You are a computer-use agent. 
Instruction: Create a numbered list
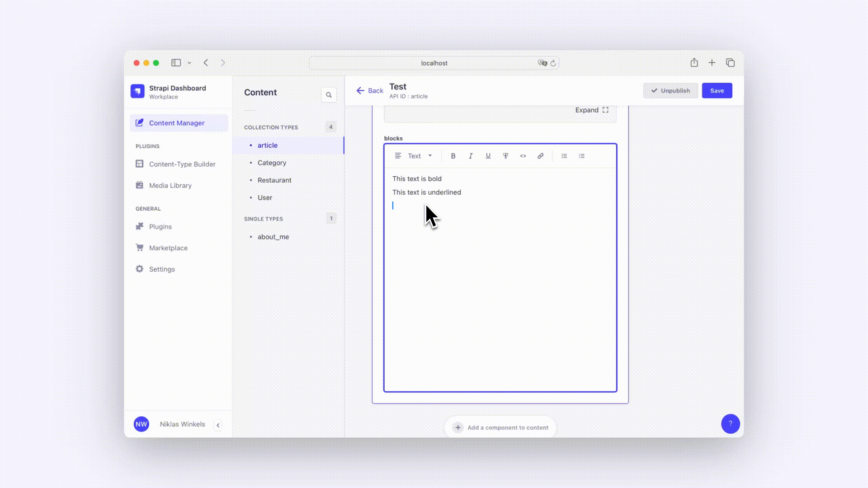click(x=582, y=156)
